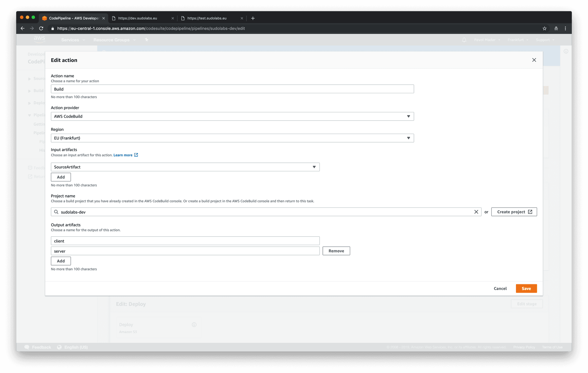Image resolution: width=588 pixels, height=373 pixels.
Task: Click the AWS logo
Action: 39,39
